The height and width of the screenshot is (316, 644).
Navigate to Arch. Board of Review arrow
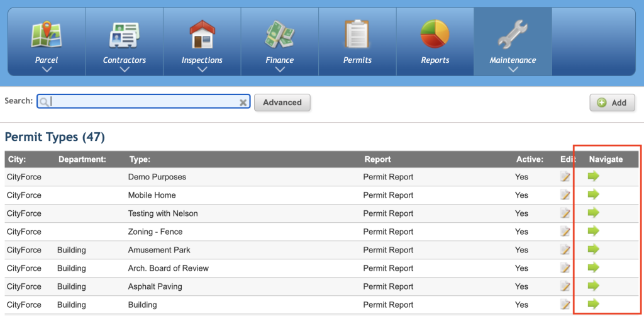pyautogui.click(x=594, y=267)
